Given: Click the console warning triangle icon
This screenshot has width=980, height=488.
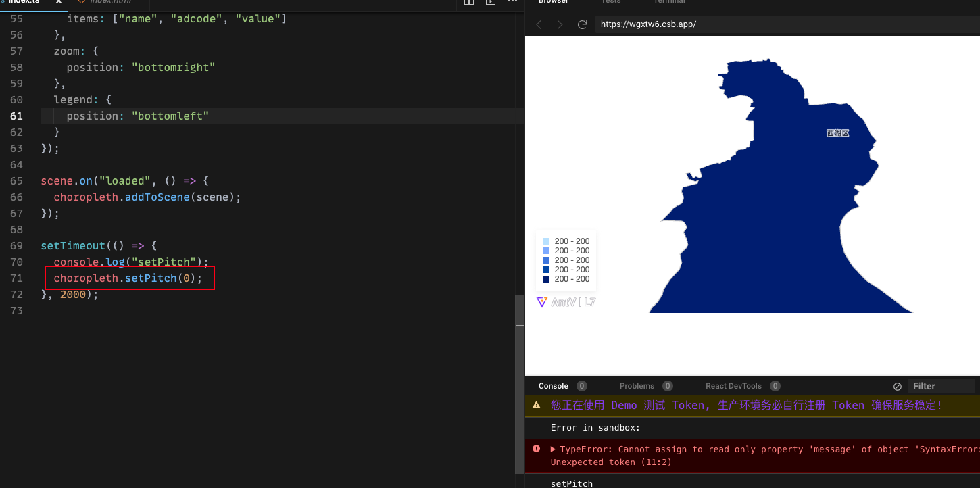Looking at the screenshot, I should (536, 405).
